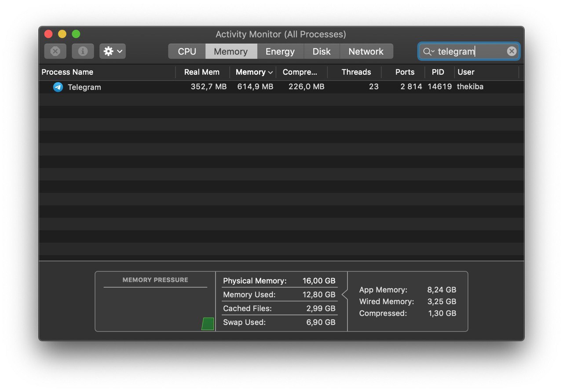Click the App Memory 8,24 GB value
Screen dimensions: 563x392
(442, 290)
